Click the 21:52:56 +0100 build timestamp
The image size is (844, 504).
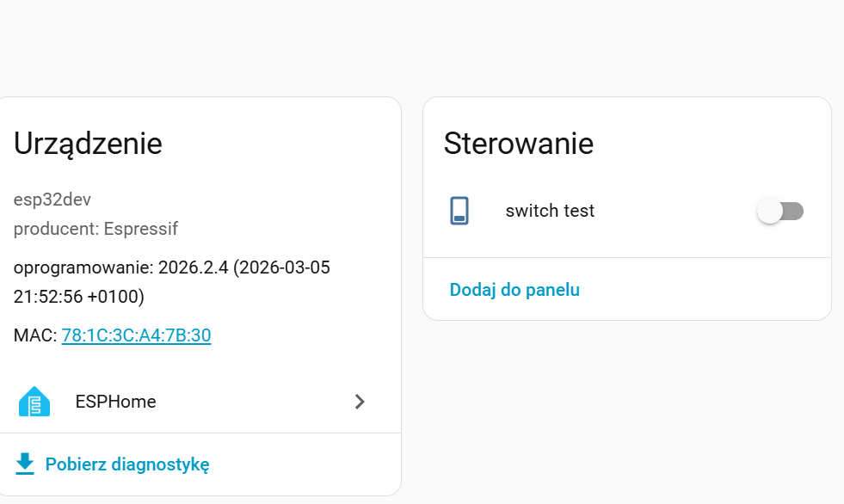coord(78,297)
